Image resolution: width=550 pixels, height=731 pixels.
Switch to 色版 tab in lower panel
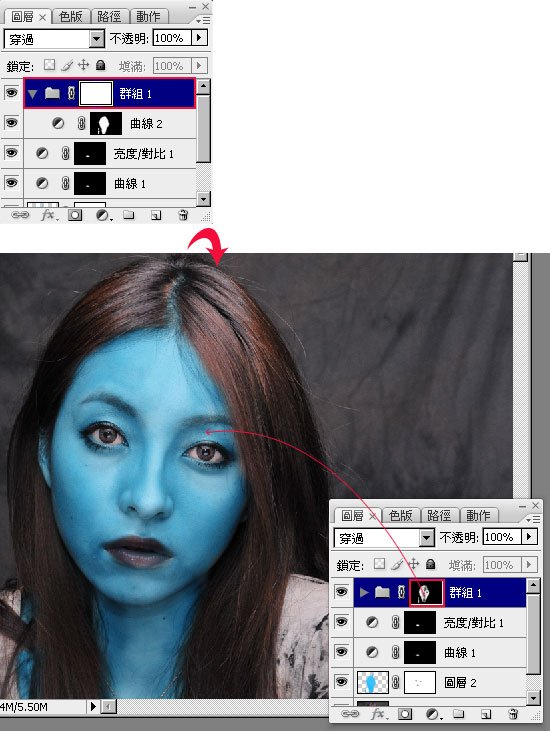coord(401,515)
